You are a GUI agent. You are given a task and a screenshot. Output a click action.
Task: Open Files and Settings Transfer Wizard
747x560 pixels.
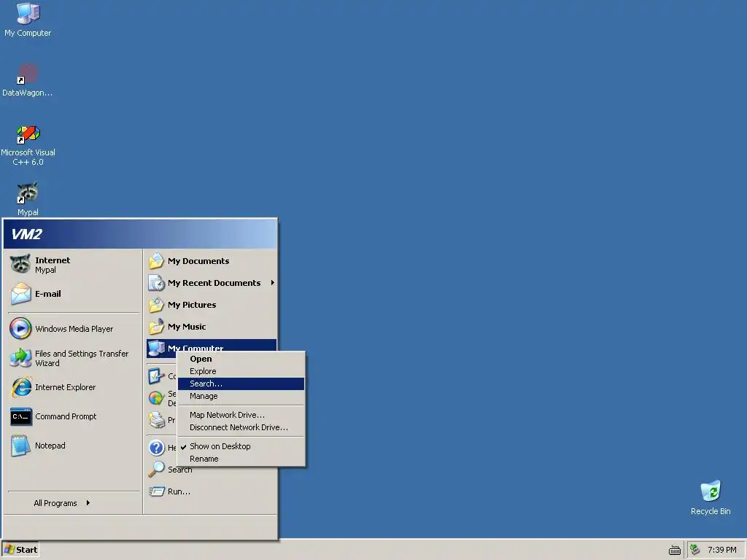pos(73,358)
